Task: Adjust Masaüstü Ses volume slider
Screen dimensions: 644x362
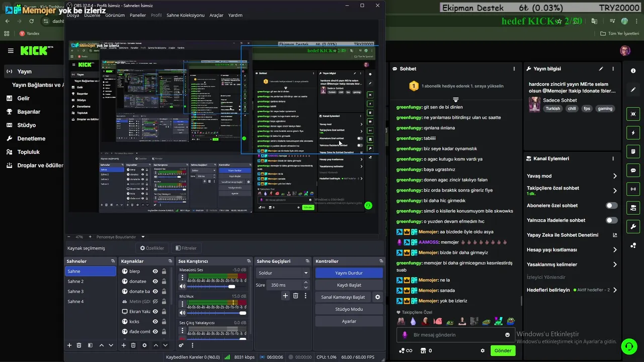Action: click(217, 287)
